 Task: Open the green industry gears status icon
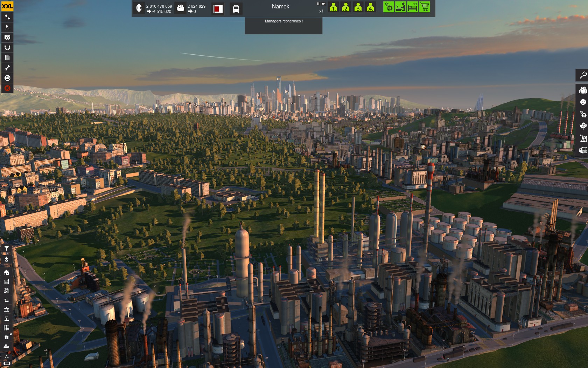(388, 7)
